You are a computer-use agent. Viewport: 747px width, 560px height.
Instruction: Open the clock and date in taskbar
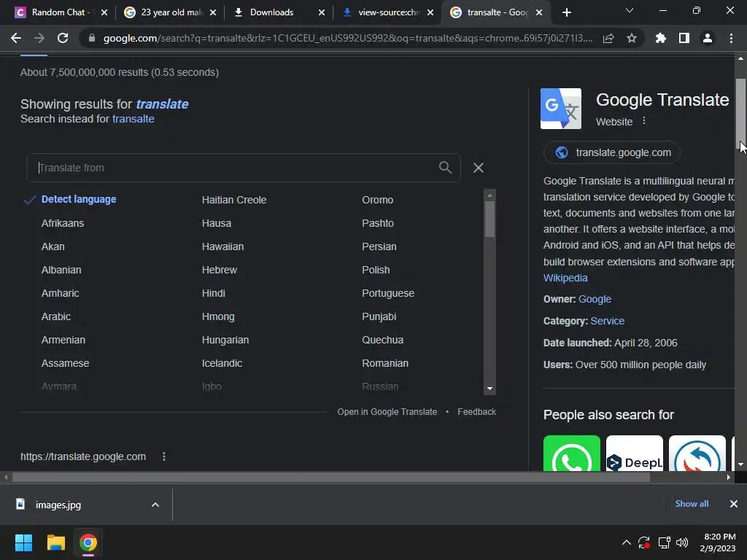718,542
